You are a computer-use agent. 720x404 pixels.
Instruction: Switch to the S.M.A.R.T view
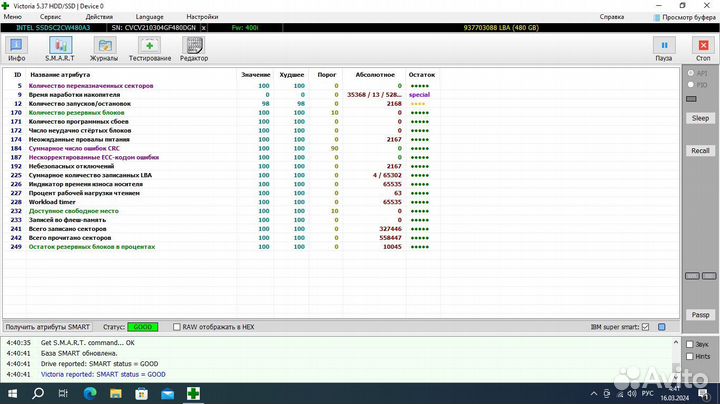tap(60, 49)
